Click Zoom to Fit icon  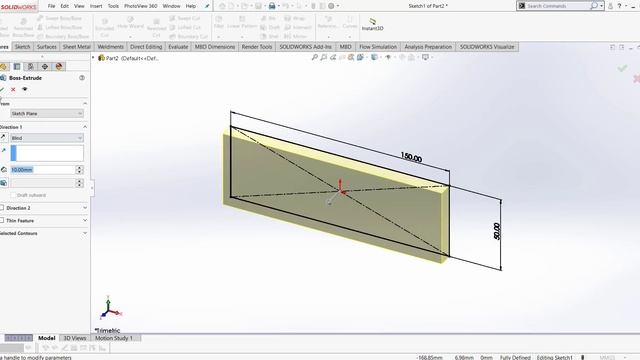[315, 58]
